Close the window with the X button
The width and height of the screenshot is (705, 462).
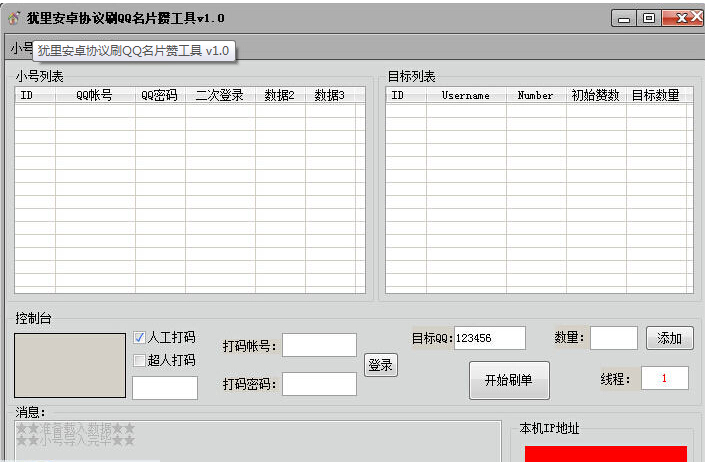click(x=683, y=18)
